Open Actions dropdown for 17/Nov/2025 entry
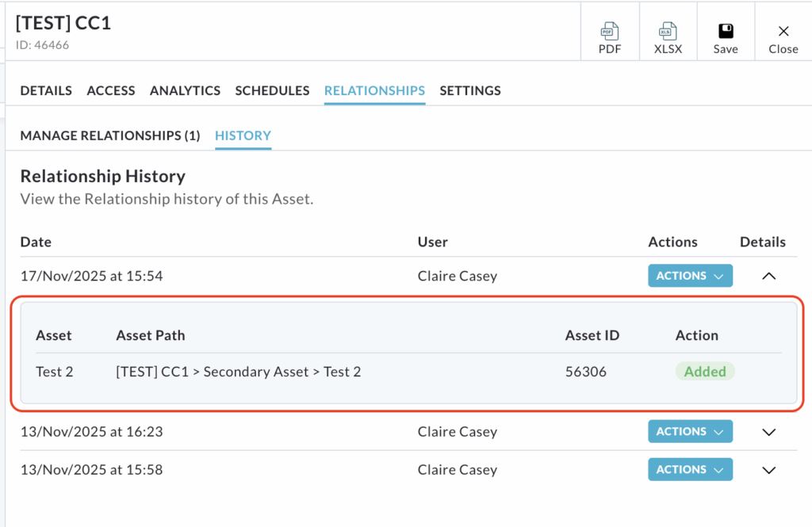Image resolution: width=812 pixels, height=527 pixels. (x=690, y=276)
